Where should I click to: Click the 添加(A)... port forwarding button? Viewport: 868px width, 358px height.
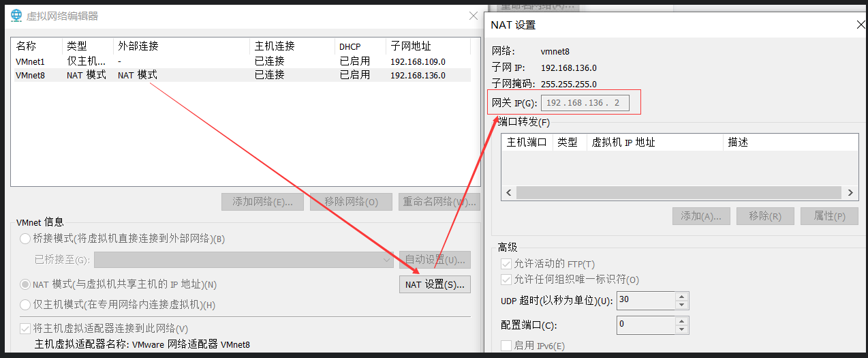pyautogui.click(x=701, y=216)
